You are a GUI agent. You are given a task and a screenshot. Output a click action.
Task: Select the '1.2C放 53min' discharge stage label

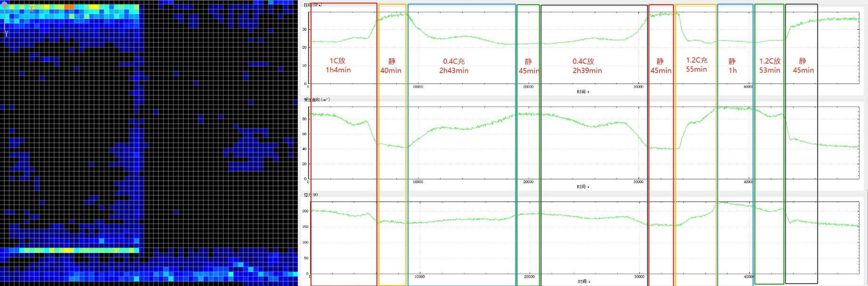(770, 66)
